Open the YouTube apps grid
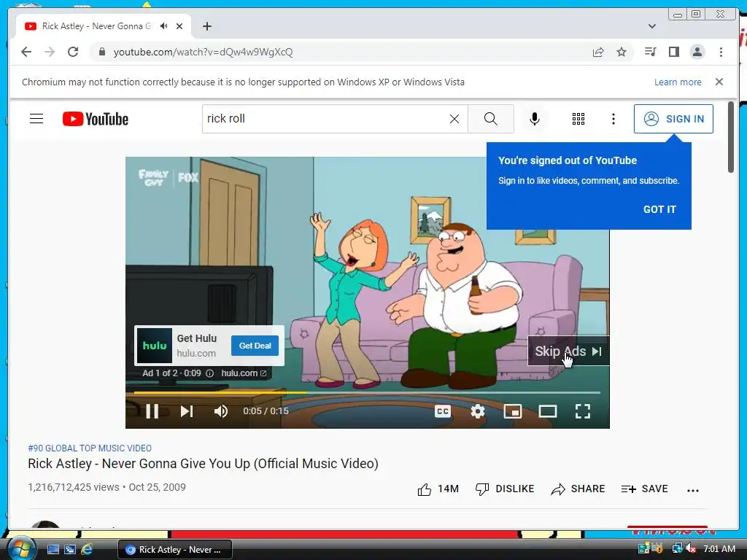This screenshot has width=747, height=560. coord(578,119)
